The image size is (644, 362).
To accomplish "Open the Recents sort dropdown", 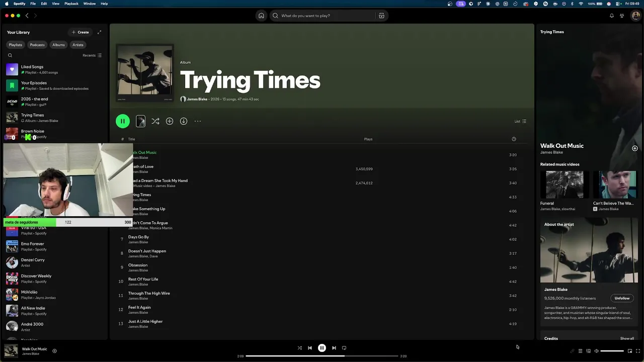I will (x=92, y=55).
